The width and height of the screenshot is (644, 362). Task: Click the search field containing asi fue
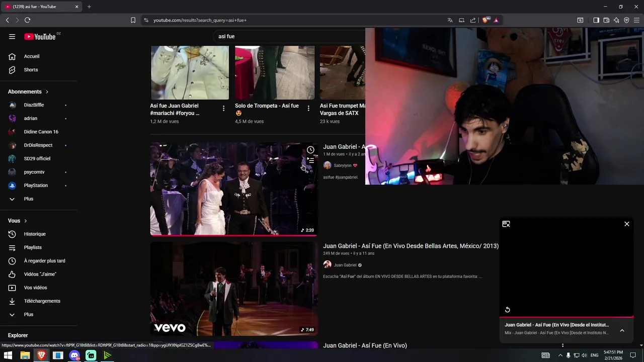pos(289,36)
